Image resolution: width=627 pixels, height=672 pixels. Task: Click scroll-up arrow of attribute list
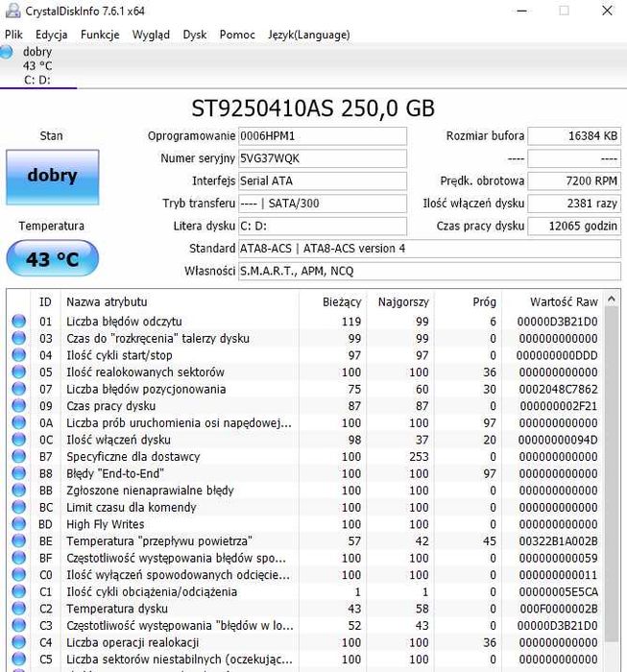612,299
